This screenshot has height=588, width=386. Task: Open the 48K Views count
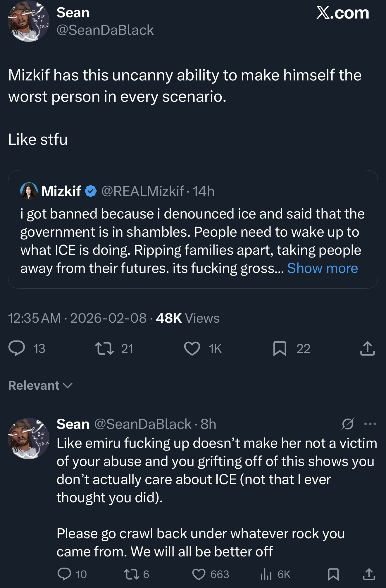click(187, 318)
